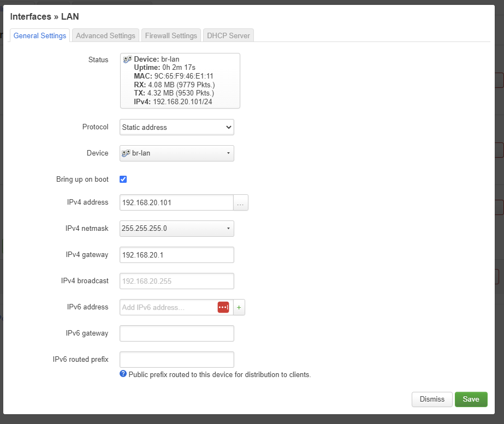Dismiss the LAN interface dialog
This screenshot has height=424, width=504.
click(x=432, y=399)
